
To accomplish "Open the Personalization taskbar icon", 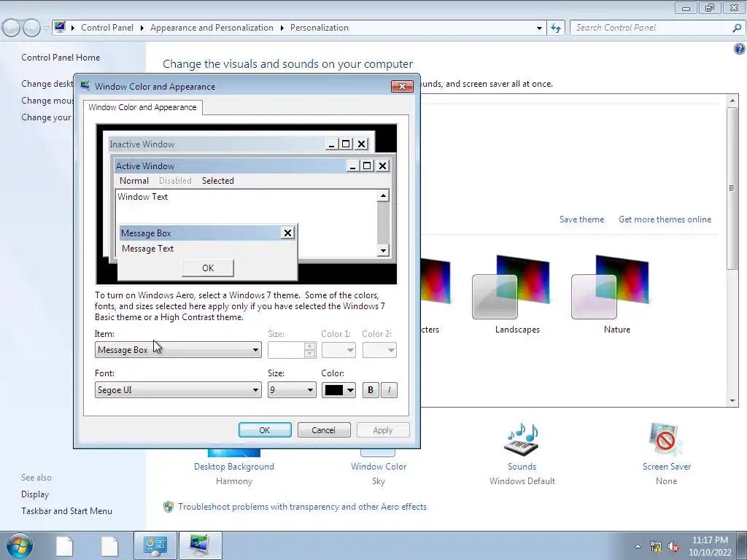I will (x=200, y=545).
